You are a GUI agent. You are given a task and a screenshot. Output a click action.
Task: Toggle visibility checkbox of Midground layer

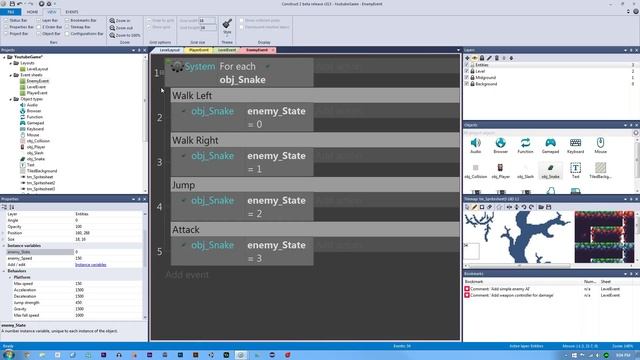pos(467,78)
